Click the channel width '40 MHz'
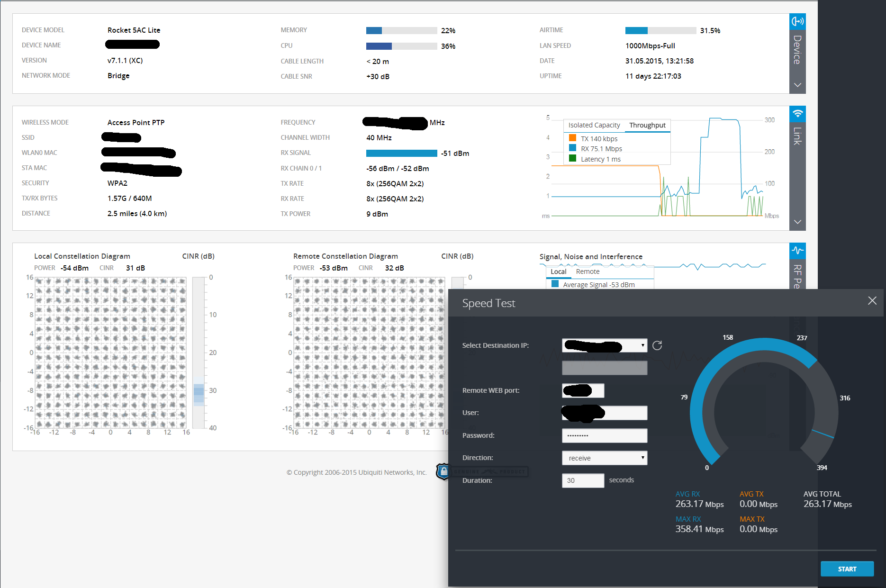The width and height of the screenshot is (886, 588). click(x=379, y=137)
